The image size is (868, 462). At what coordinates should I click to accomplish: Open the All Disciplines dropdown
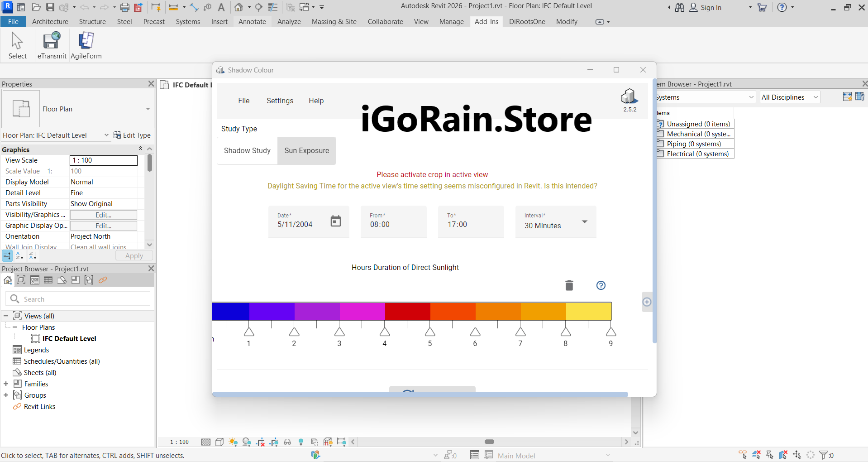790,97
